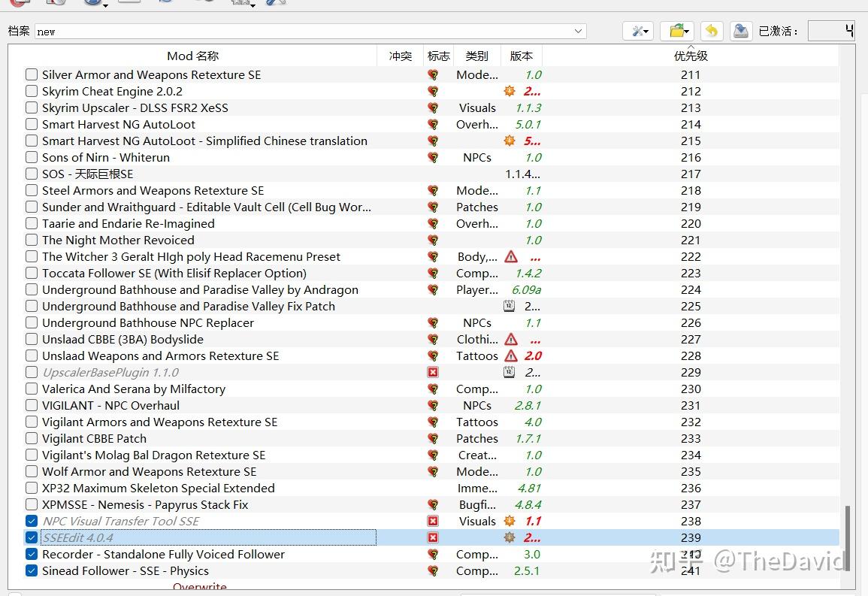Click the create-backup drive toolbar icon
Screen dimensions: 868x596
pyautogui.click(x=740, y=30)
